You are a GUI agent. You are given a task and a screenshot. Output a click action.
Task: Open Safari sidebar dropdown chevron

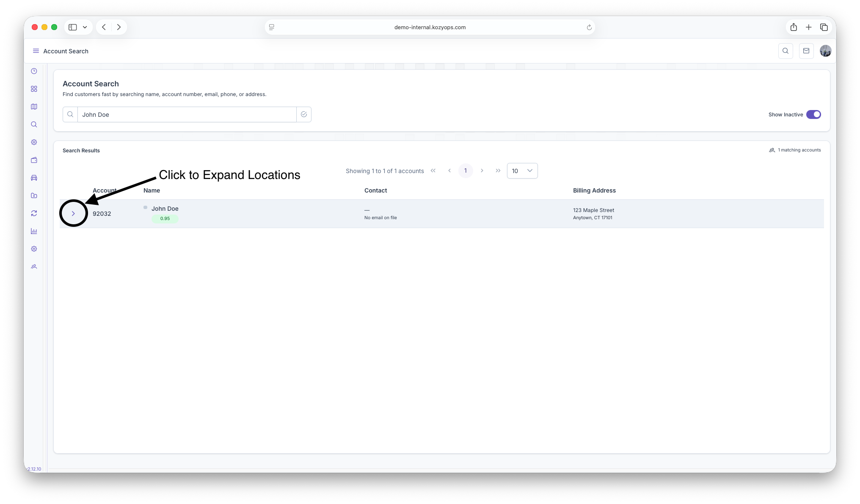point(85,27)
